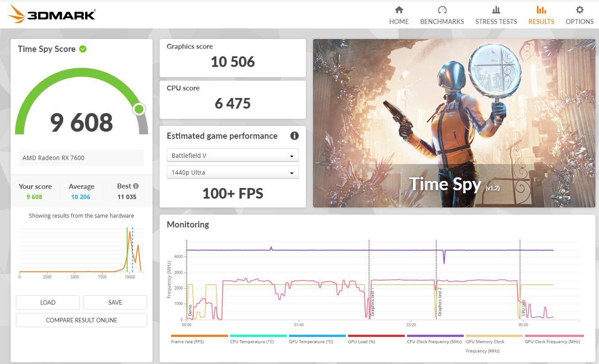The image size is (599, 364).
Task: Click COMPARE RESULT ONLINE button
Action: (x=82, y=320)
